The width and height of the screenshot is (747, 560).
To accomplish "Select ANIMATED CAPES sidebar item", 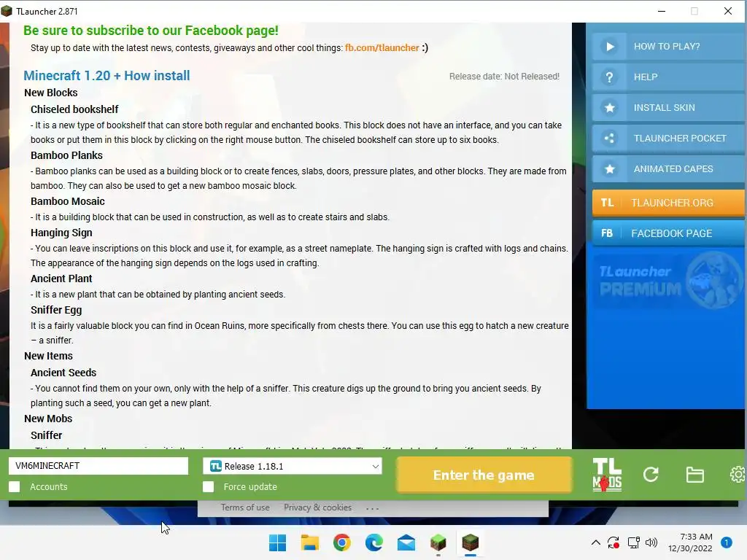I will tap(668, 169).
